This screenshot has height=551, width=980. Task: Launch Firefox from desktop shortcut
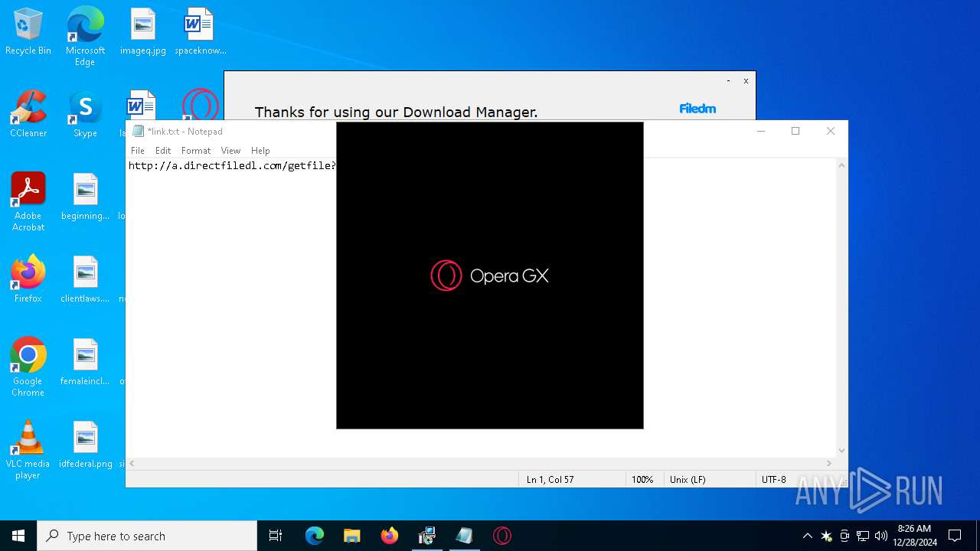28,280
